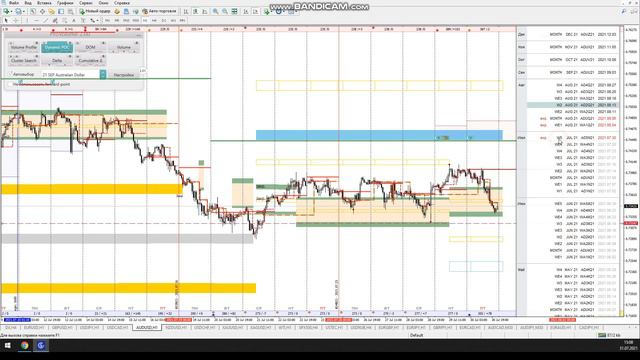Switch to the XAUUSD,H1 chart tab

tap(233, 327)
